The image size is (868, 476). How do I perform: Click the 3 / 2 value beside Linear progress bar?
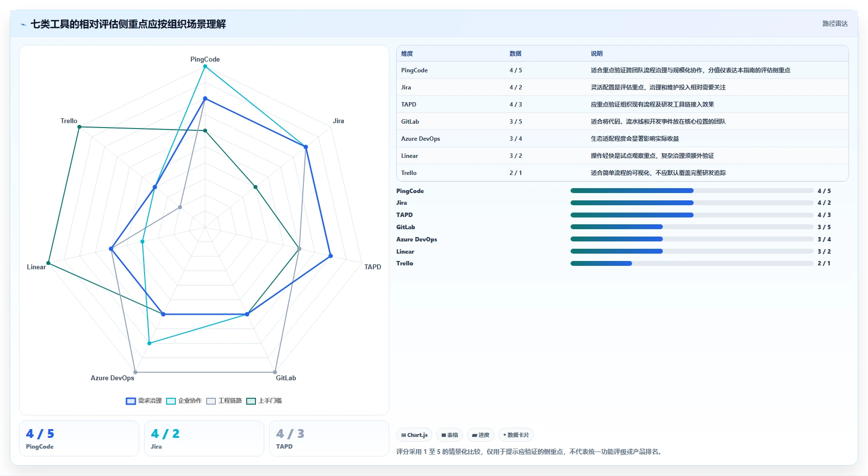pos(824,252)
